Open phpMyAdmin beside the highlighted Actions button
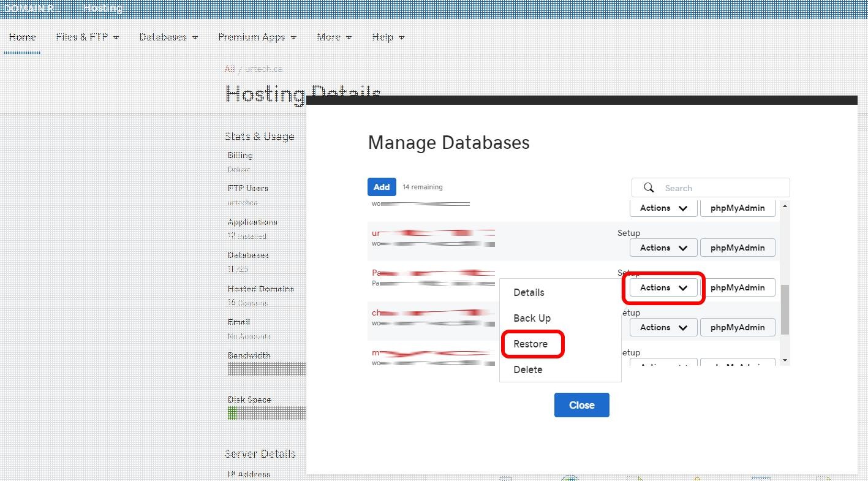Screen dimensions: 868x481 click(x=737, y=287)
